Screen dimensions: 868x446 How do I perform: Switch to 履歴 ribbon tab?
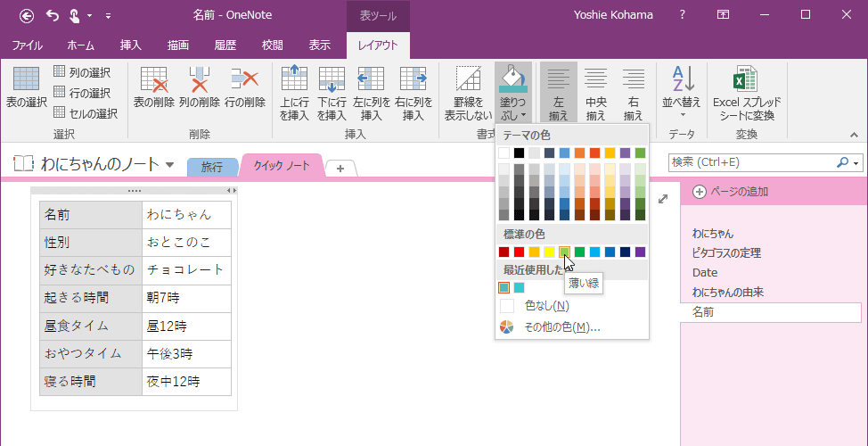[225, 45]
